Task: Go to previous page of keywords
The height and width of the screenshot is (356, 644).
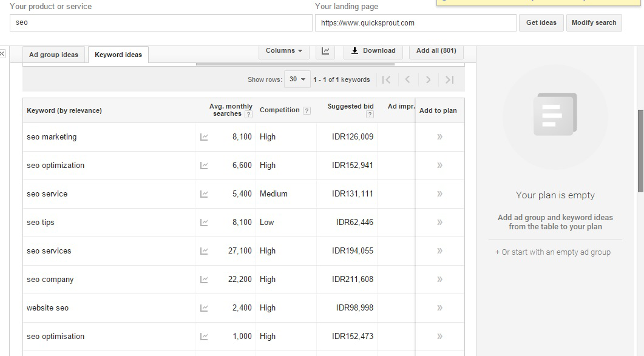Action: 407,79
